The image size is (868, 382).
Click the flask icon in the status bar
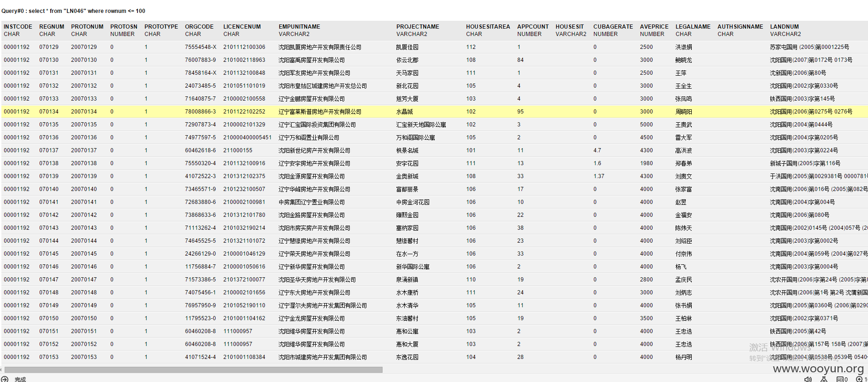[824, 379]
